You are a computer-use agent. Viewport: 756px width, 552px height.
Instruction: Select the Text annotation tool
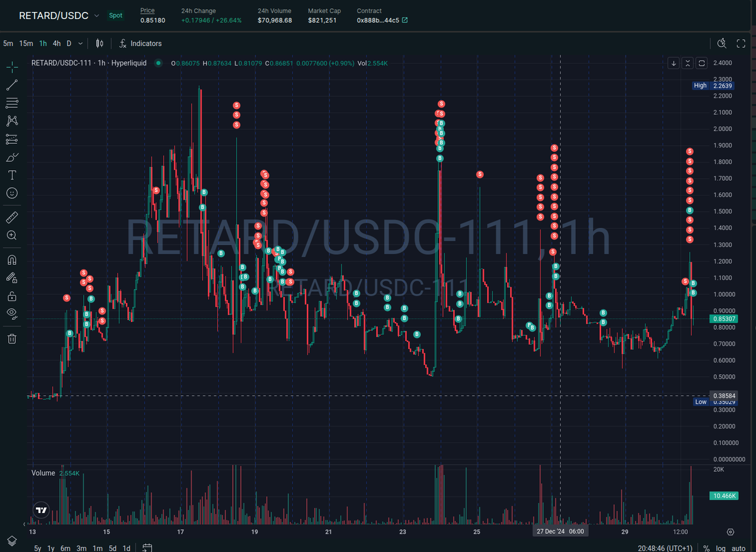pyautogui.click(x=11, y=175)
